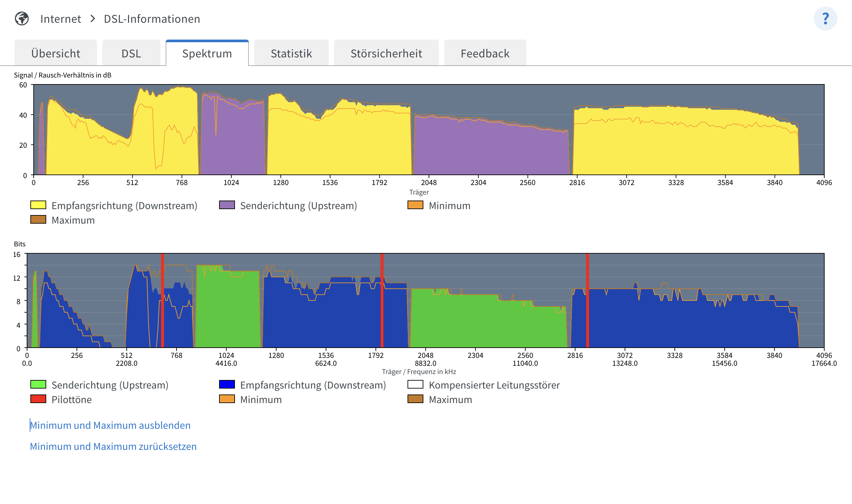Click white Kompensierter Leitungsstörer swatch
Image resolution: width=852 pixels, height=504 pixels.
coord(415,384)
